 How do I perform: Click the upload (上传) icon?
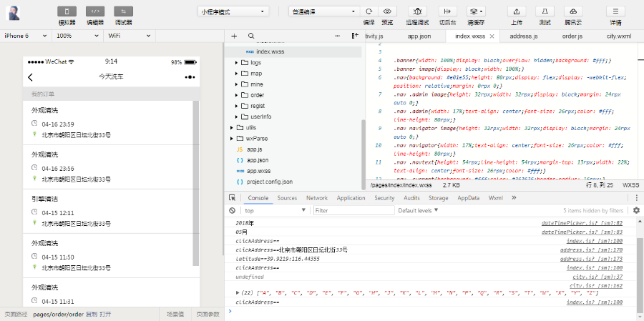tap(516, 11)
